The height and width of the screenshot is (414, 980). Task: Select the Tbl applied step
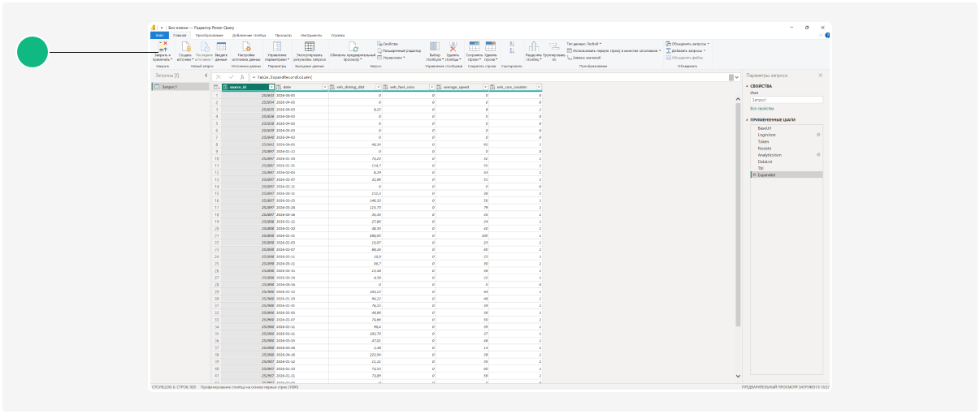pos(786,168)
